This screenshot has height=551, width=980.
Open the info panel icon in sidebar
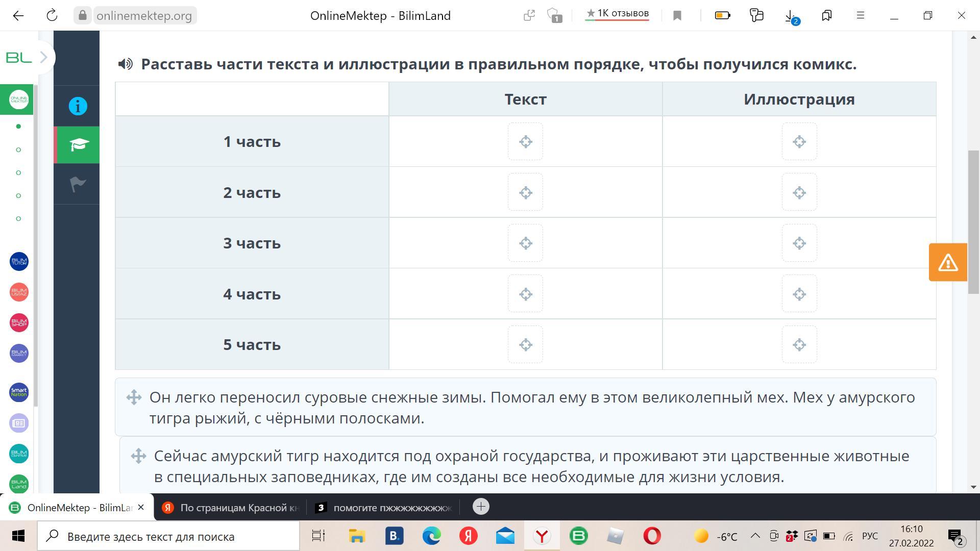[x=78, y=106]
